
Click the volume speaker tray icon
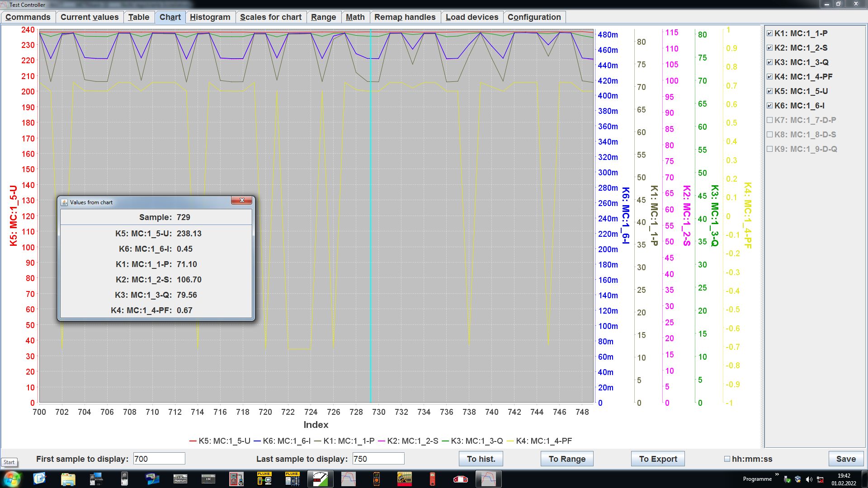click(x=809, y=479)
